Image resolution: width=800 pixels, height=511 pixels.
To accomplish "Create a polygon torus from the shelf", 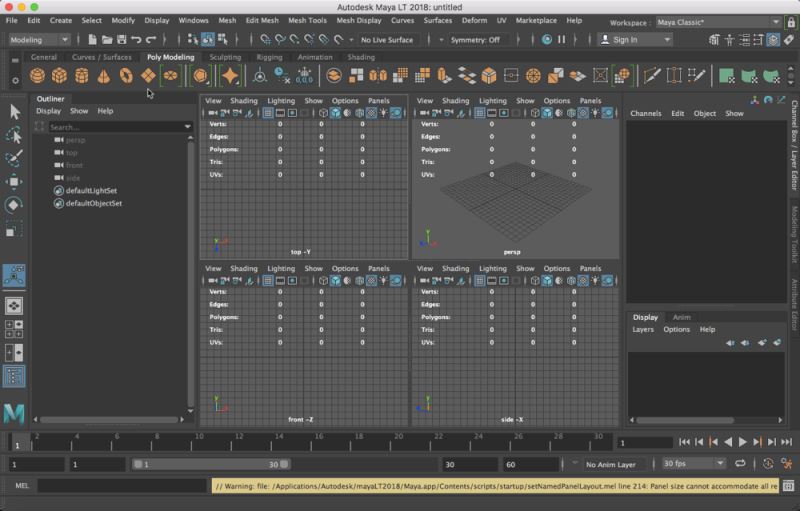I will click(x=126, y=76).
